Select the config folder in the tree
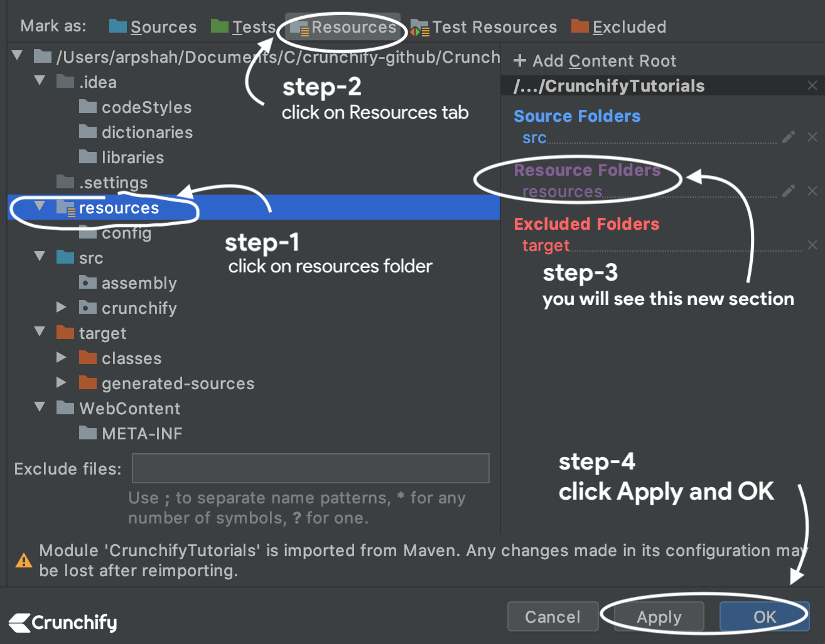 click(x=127, y=232)
